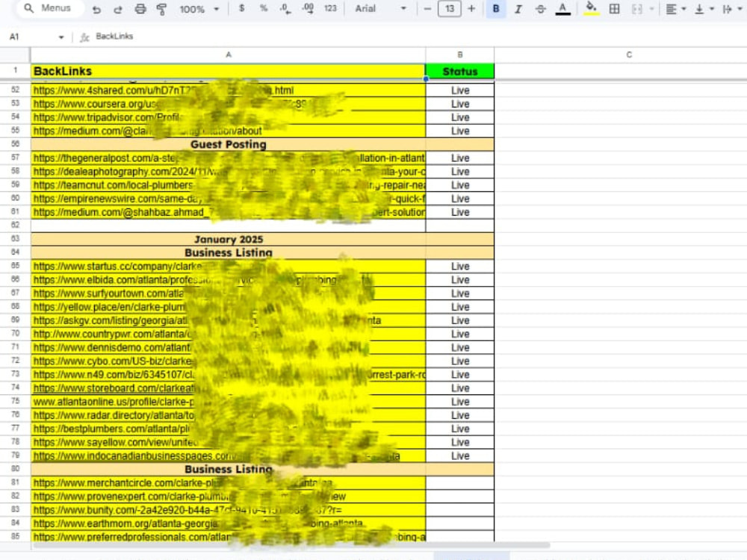
Task: Select the BackLinks header cell
Action: pos(228,71)
